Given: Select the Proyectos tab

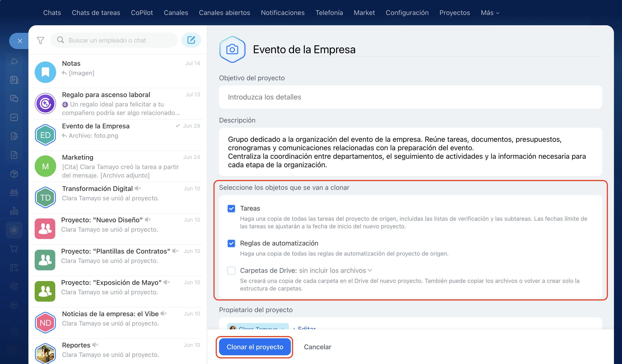Looking at the screenshot, I should tap(455, 13).
